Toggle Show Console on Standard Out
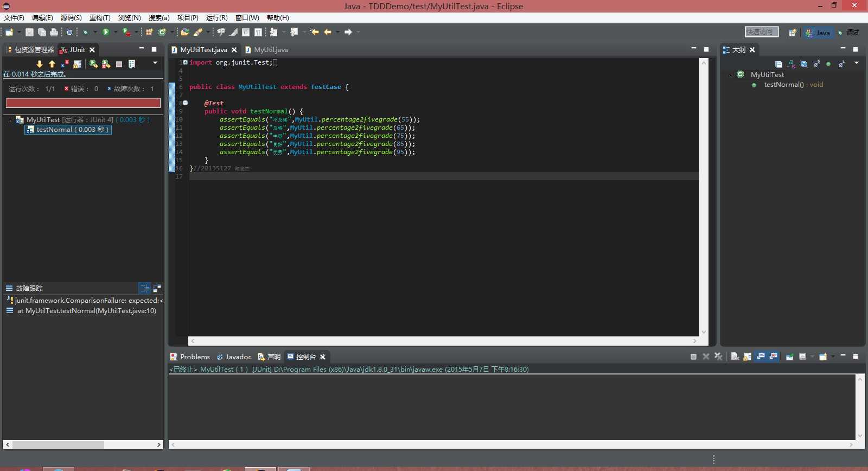 click(761, 357)
